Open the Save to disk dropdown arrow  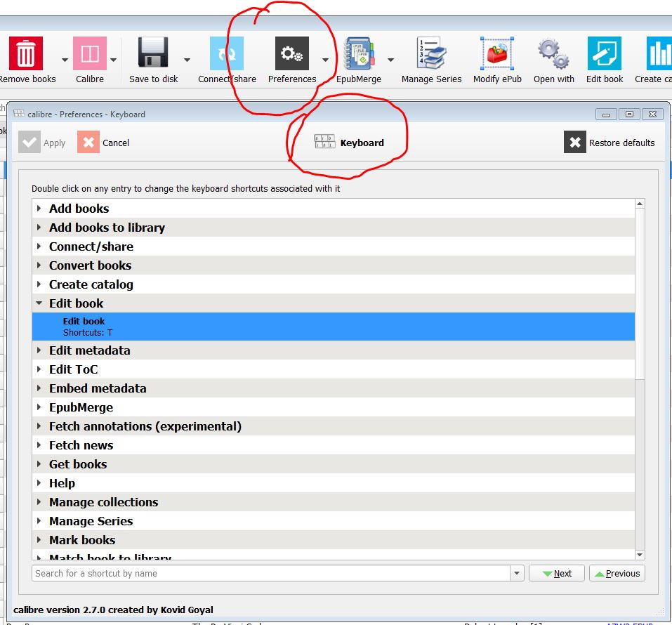(x=187, y=60)
